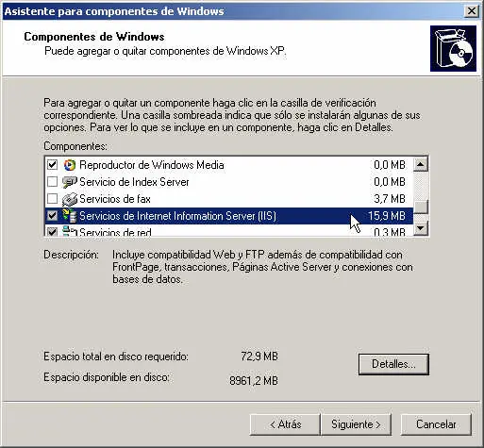Click the 3,7 MB size value

[x=390, y=199]
